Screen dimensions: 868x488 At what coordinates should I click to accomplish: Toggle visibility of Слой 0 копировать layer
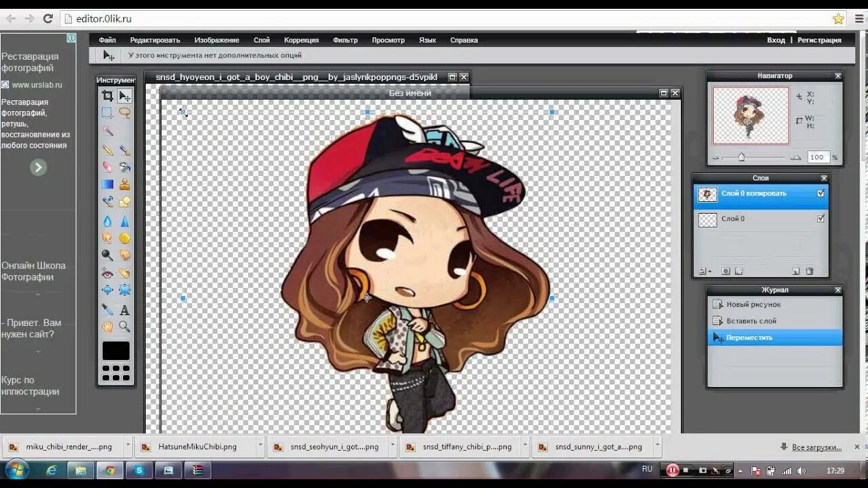pos(821,193)
